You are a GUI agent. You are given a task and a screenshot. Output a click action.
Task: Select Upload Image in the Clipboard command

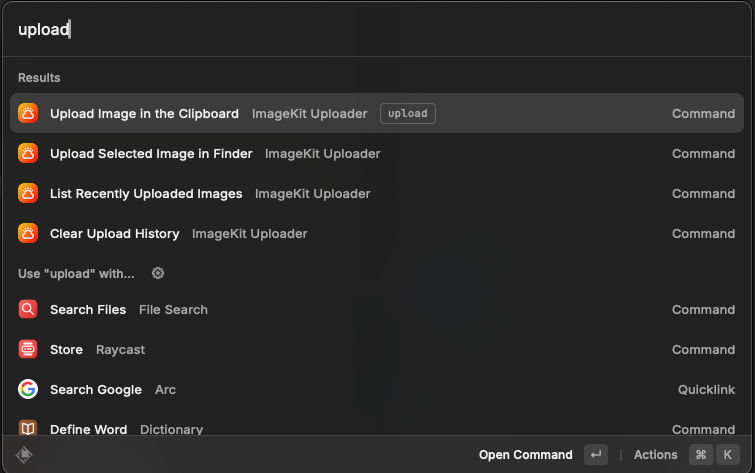pyautogui.click(x=377, y=114)
